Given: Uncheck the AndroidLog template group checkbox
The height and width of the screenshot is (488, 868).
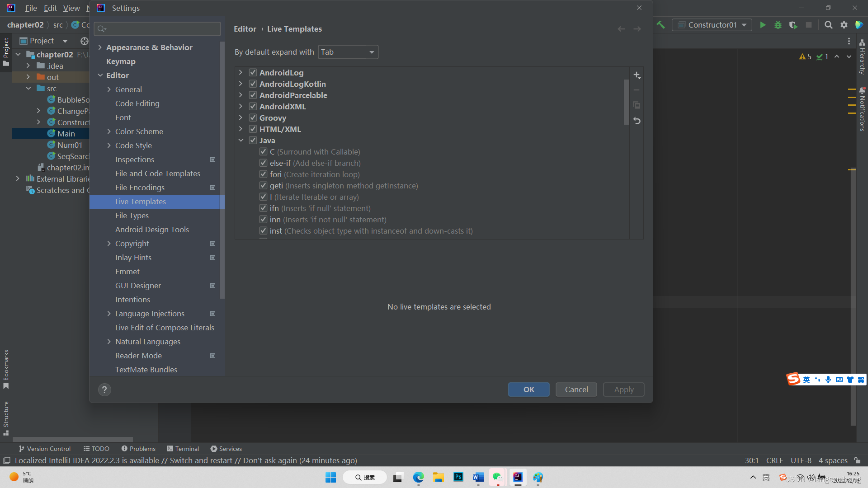Looking at the screenshot, I should pos(253,73).
